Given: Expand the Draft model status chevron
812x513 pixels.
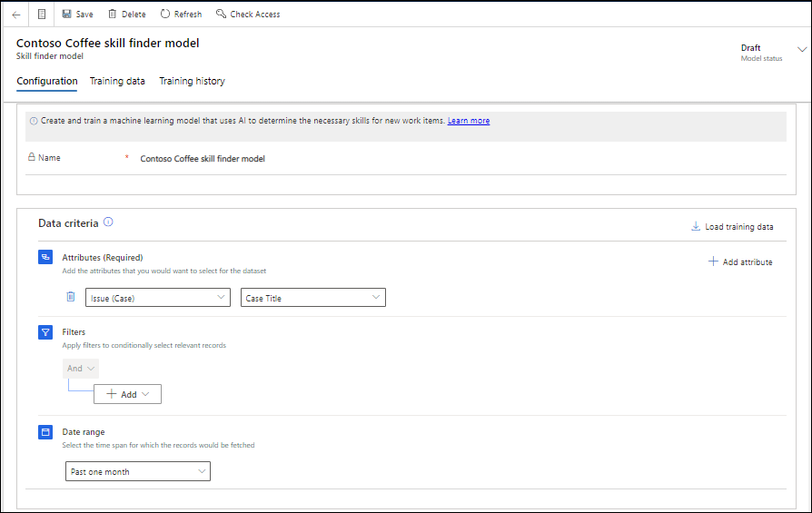Looking at the screenshot, I should (802, 50).
